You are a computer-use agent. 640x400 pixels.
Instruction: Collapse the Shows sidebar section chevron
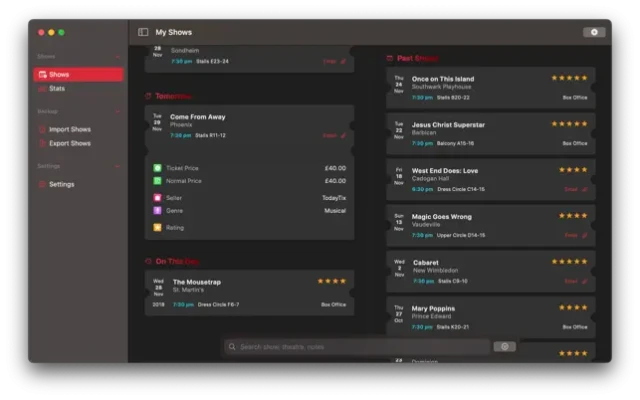tap(118, 56)
